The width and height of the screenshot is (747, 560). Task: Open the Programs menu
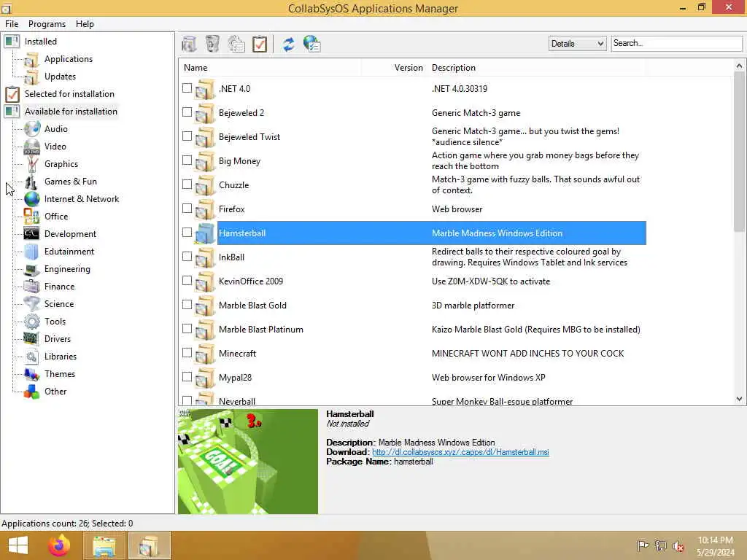click(x=47, y=24)
